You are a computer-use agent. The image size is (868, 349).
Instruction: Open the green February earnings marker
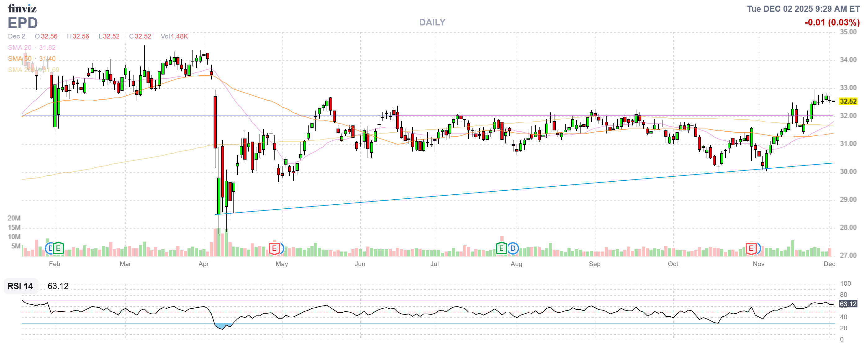click(58, 249)
